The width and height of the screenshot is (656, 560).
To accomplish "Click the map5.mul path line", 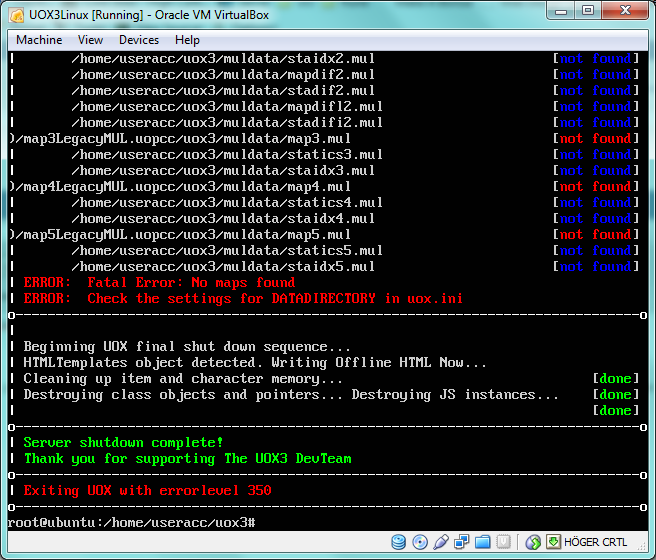I will [x=179, y=235].
